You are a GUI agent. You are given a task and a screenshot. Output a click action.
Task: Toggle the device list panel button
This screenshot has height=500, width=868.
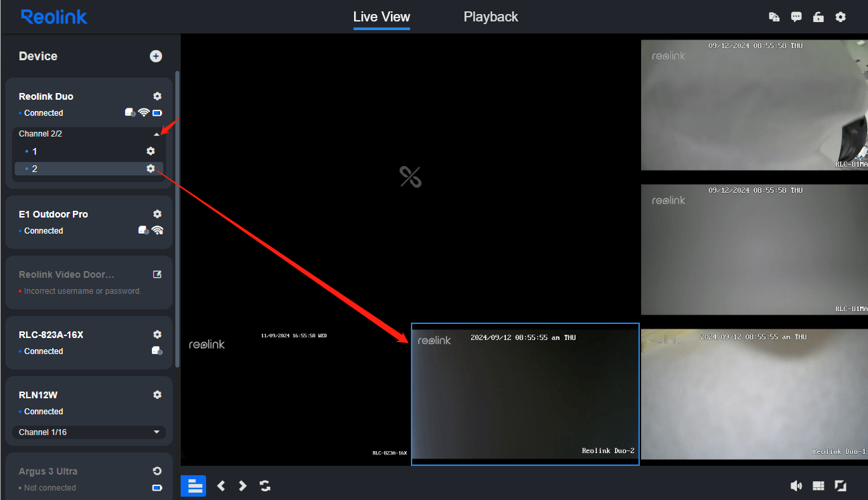point(195,486)
